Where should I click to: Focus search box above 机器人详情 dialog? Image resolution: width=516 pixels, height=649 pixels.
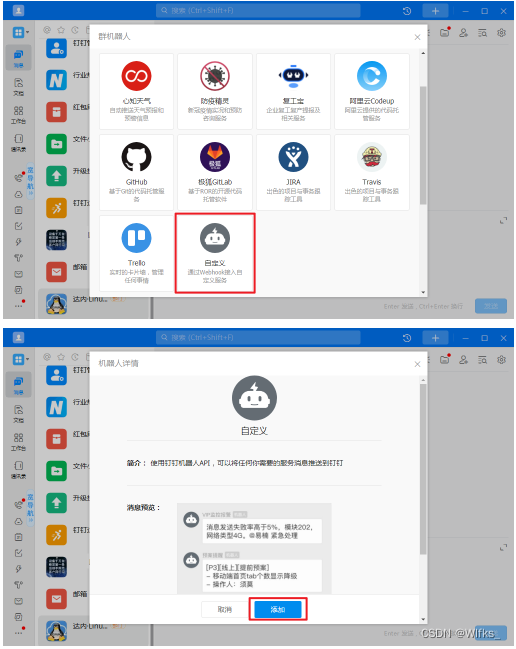click(x=258, y=337)
